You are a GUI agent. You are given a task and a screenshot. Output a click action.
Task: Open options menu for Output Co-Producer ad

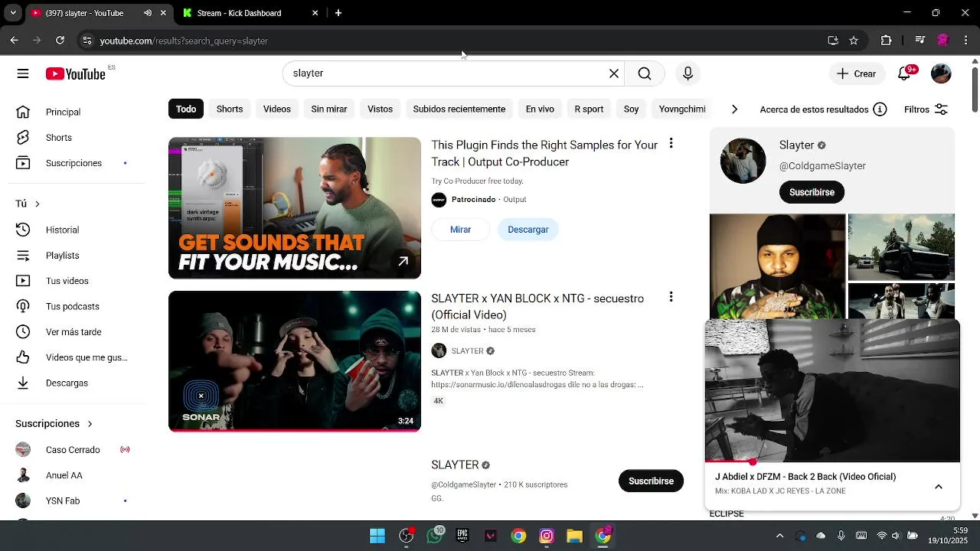click(x=671, y=144)
